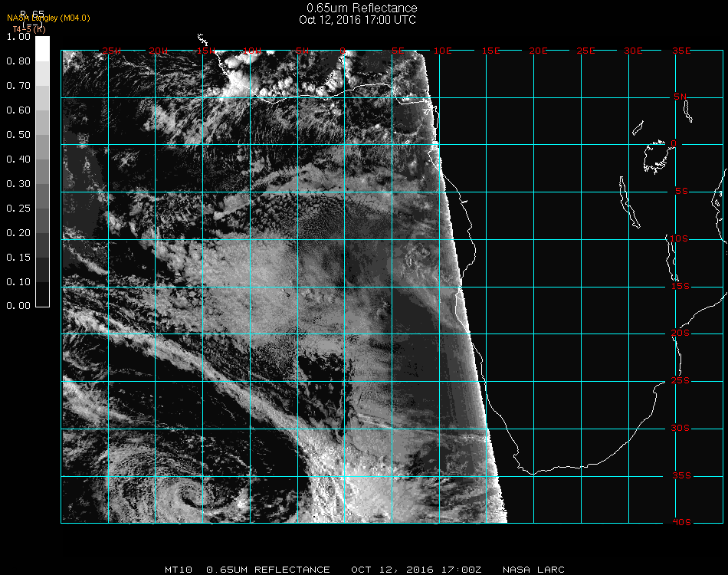The image size is (728, 575).
Task: Click the 0.40 colorbar scale value
Action: click(18, 159)
